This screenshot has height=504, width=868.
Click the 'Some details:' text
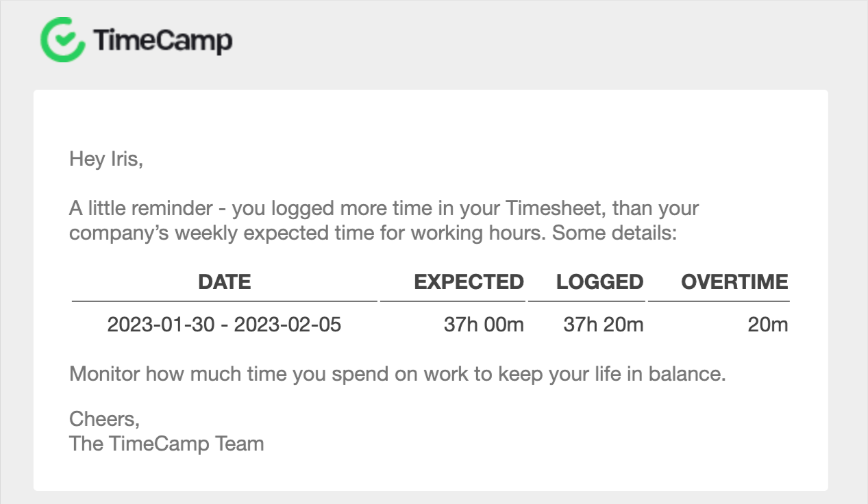point(615,233)
